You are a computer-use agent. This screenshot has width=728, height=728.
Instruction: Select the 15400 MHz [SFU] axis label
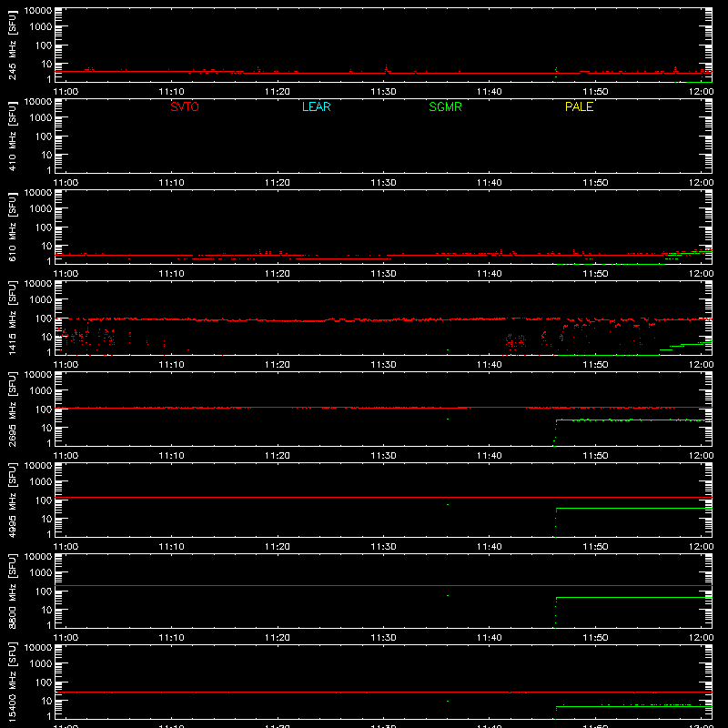point(13,682)
